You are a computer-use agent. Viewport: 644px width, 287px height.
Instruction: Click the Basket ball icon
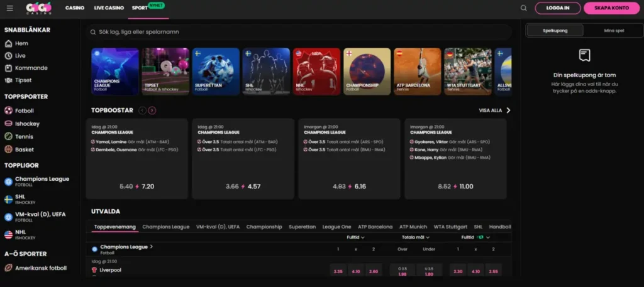click(x=8, y=149)
